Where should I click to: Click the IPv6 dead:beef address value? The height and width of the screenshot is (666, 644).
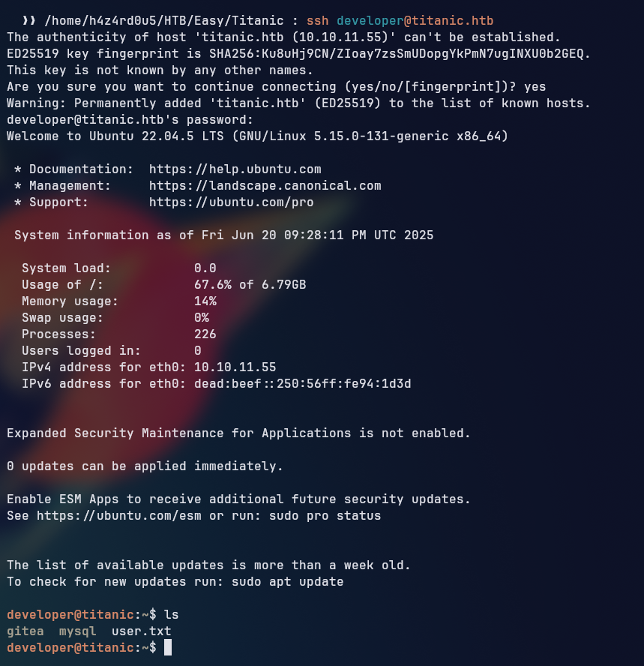tap(302, 384)
